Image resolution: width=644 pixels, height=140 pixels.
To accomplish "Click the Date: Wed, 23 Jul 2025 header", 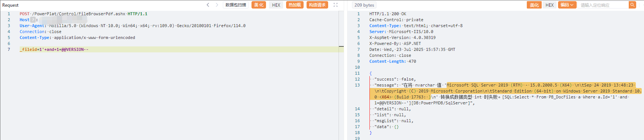I will 412,49.
